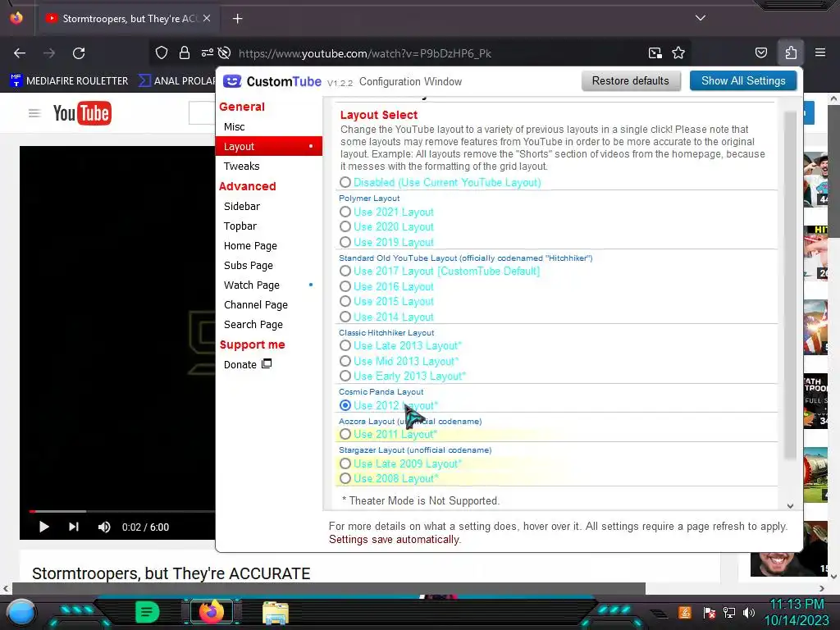This screenshot has height=630, width=840.
Task: Open the extensions puzzle icon
Action: tap(791, 52)
